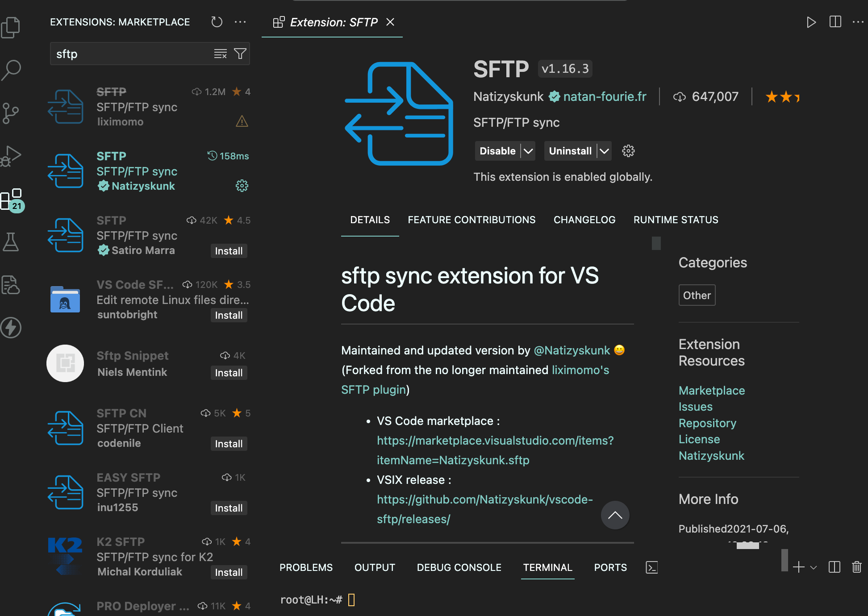Screen dimensions: 868x616
Task: Split the editor to the right
Action: pos(835,22)
